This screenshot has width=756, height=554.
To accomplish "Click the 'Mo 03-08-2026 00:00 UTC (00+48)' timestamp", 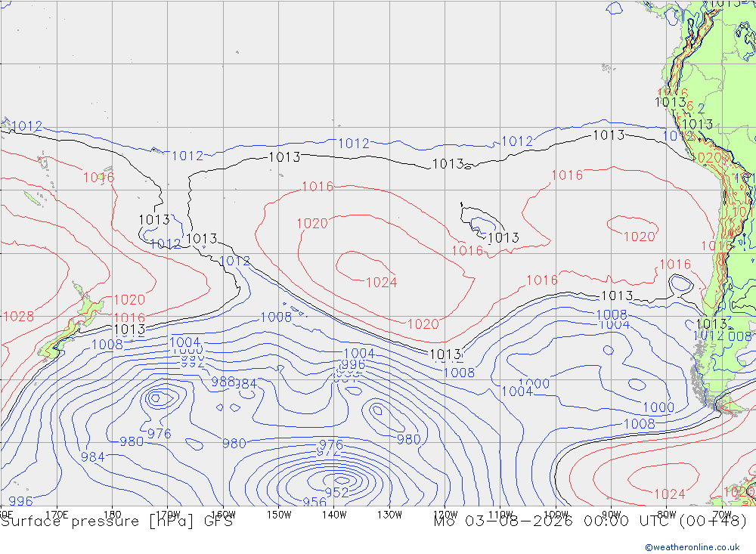I will (590, 522).
